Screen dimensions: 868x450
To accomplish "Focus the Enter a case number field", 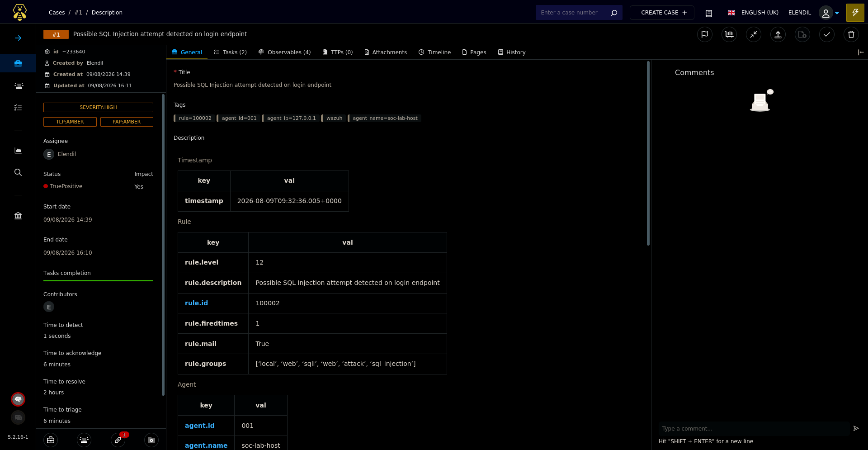I will pos(573,13).
